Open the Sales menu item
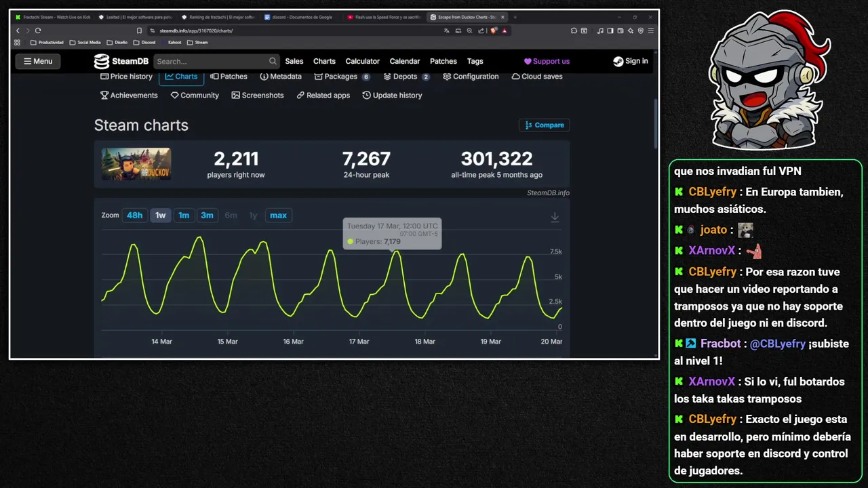The image size is (868, 488). coord(294,61)
